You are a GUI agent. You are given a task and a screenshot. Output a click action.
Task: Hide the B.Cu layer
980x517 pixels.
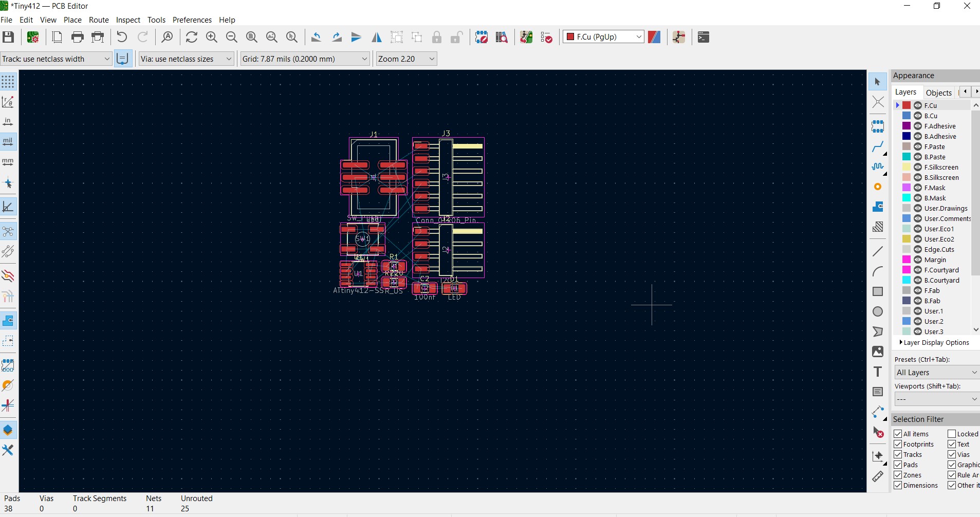918,116
